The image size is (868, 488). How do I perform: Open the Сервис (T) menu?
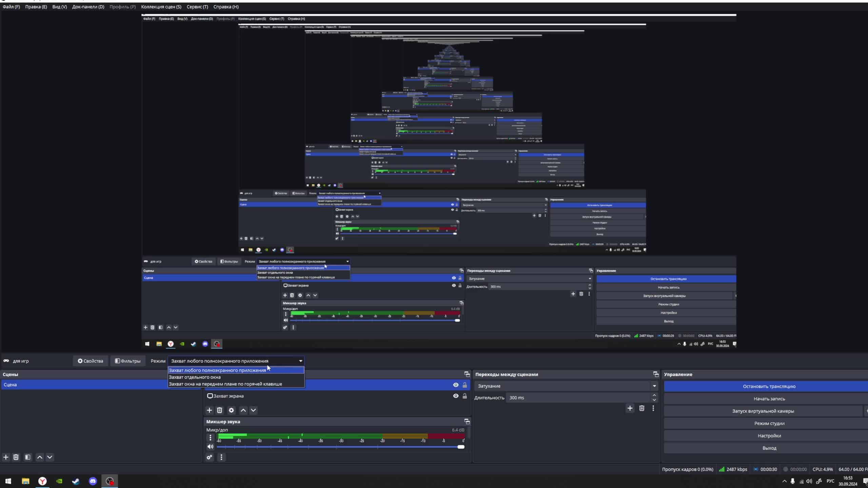[197, 7]
